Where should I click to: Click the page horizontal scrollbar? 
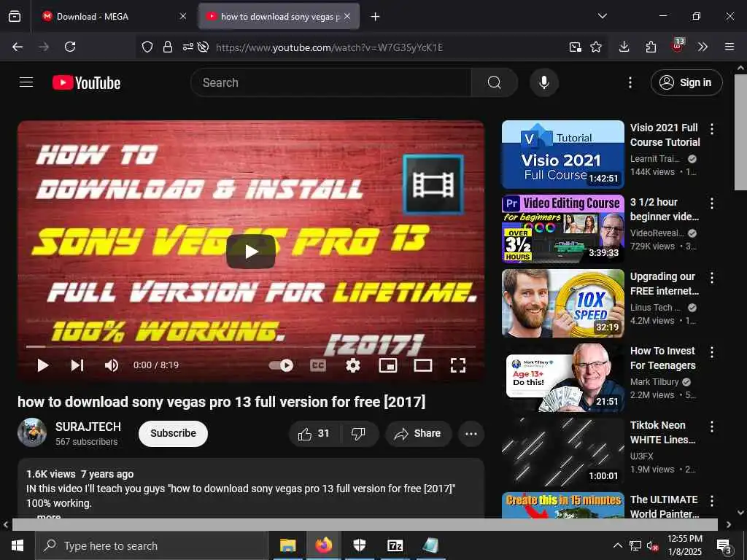[x=365, y=524]
